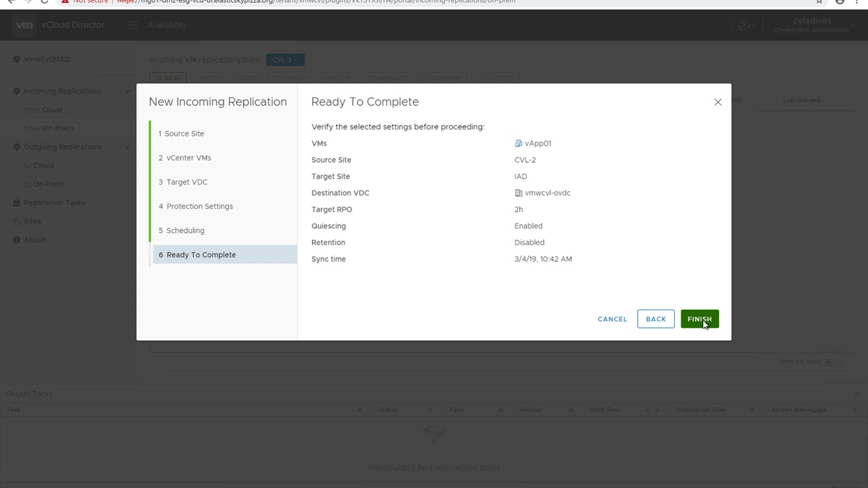Click the vApp01 vApp icon
This screenshot has width=868, height=488.
[x=518, y=143]
